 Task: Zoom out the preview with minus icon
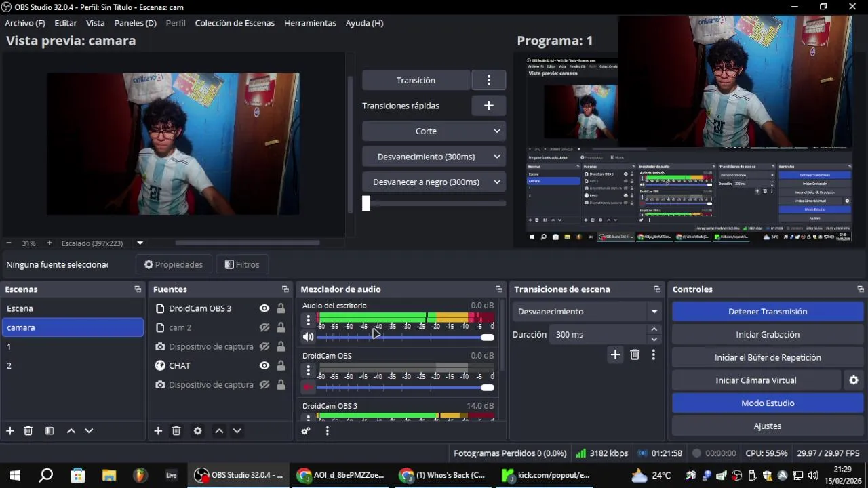click(x=9, y=243)
